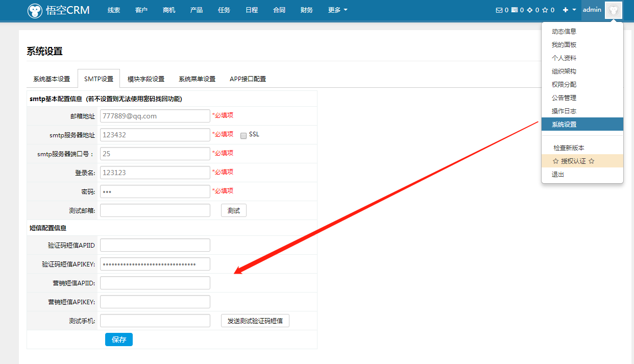Open the 模块字段设置 tab
Viewport: 634px width, 364px height.
[146, 79]
